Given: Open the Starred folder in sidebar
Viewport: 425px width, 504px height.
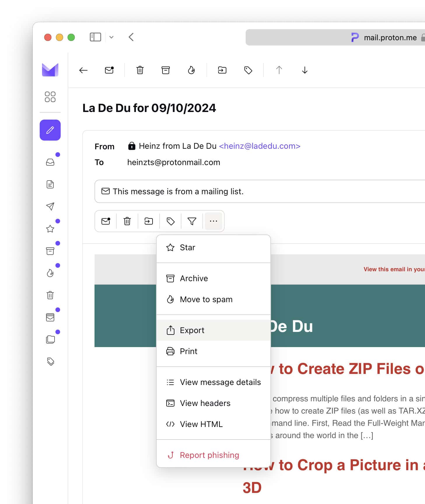Looking at the screenshot, I should click(x=50, y=229).
